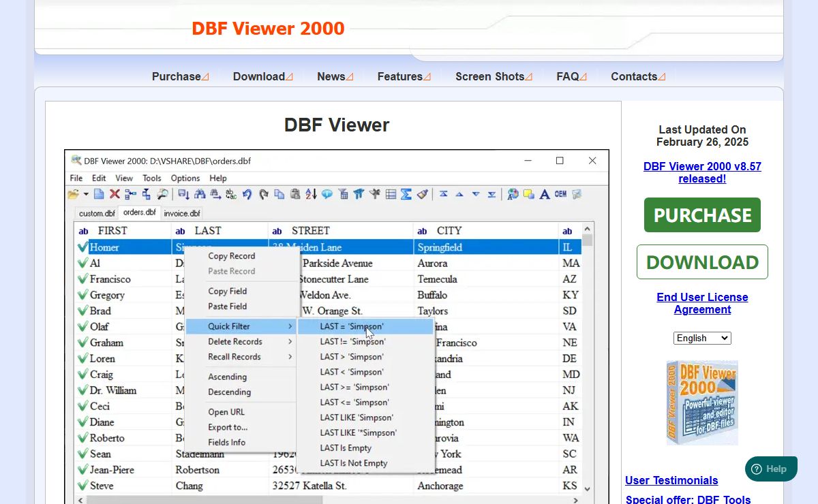818x504 pixels.
Task: Toggle the green checkmark beside Craig
Action: click(83, 375)
